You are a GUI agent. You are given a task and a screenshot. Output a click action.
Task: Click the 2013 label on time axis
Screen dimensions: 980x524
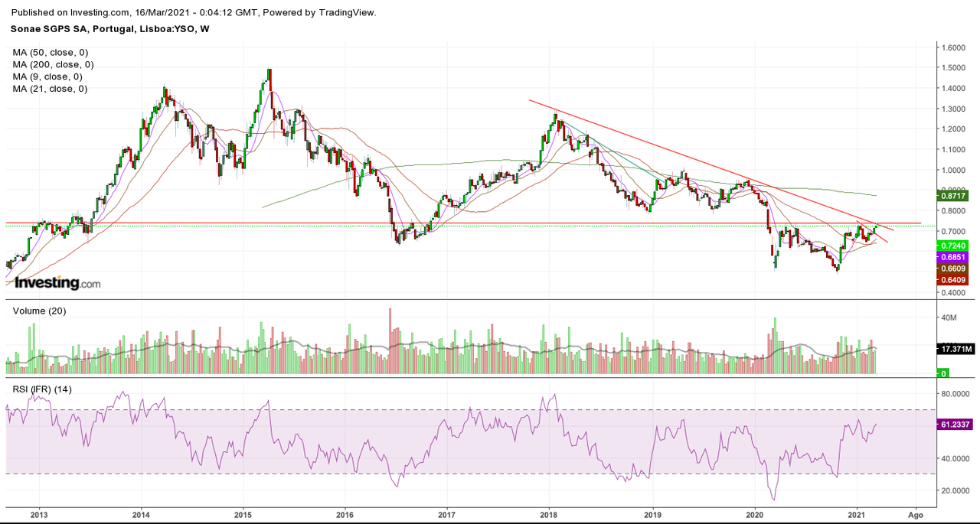[x=38, y=516]
